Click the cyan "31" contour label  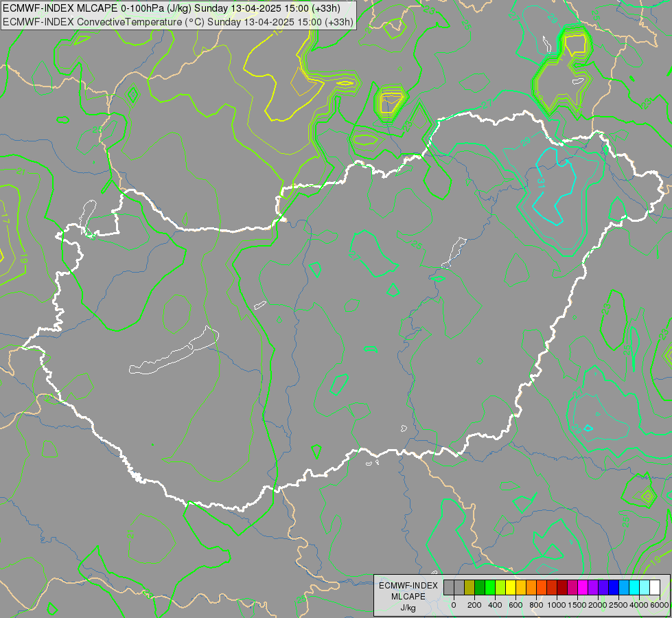click(541, 183)
